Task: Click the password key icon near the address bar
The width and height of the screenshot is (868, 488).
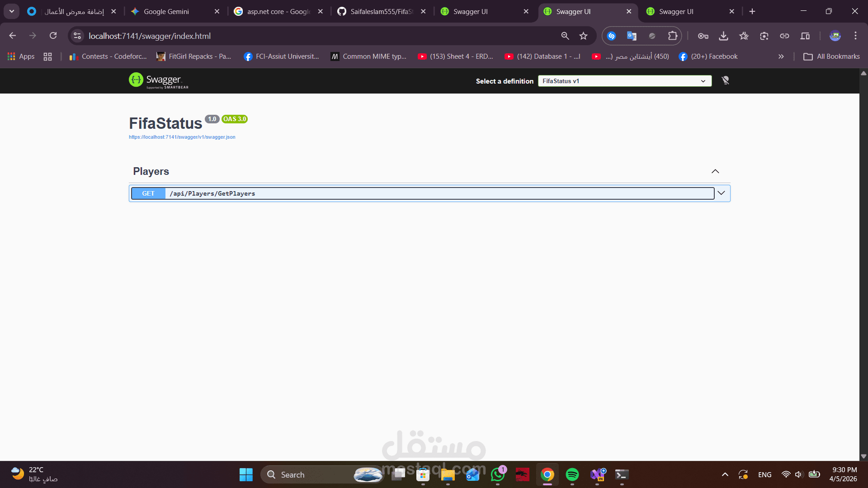Action: pos(703,36)
